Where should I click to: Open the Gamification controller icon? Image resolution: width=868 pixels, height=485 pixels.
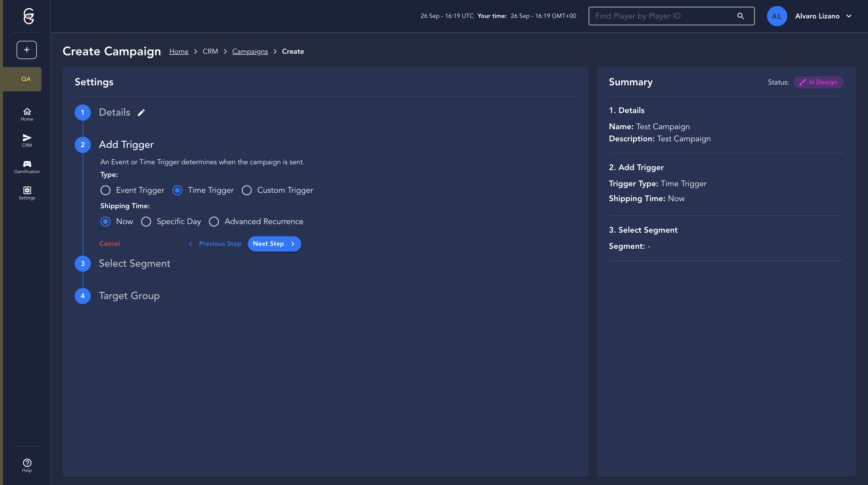tap(27, 167)
